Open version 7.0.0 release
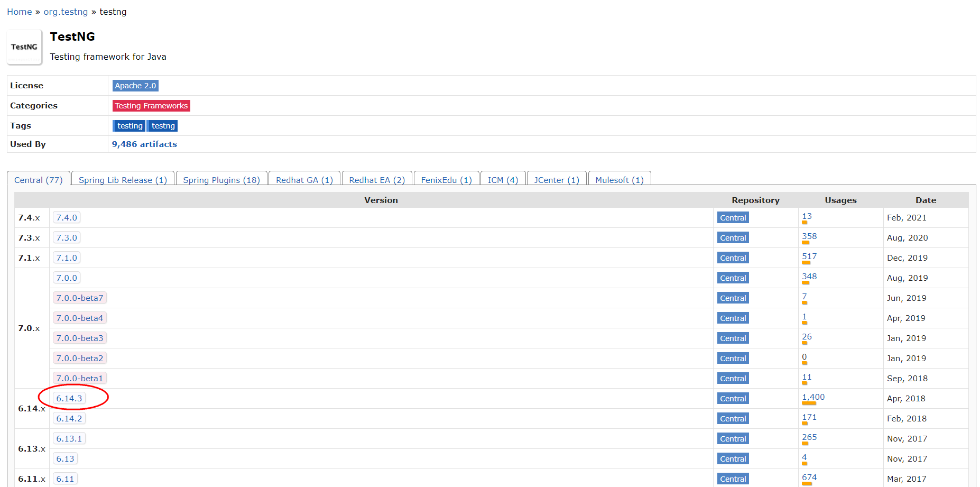Image resolution: width=980 pixels, height=487 pixels. (x=67, y=278)
